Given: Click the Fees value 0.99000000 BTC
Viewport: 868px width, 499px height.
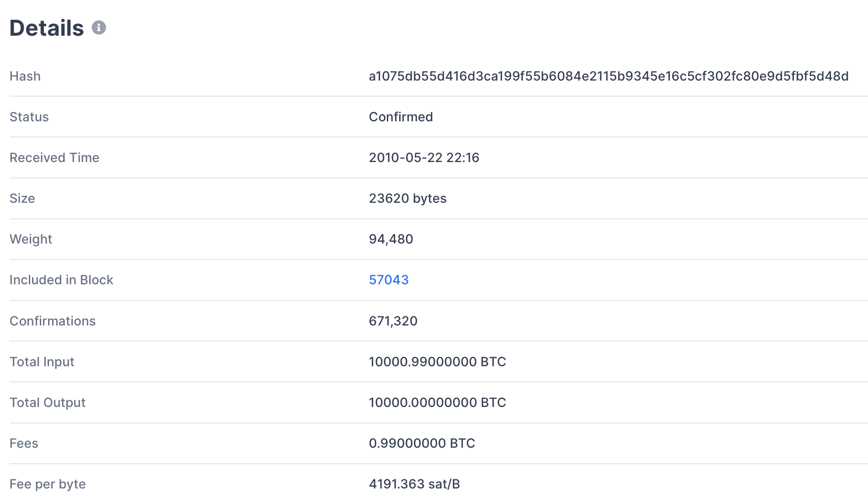Looking at the screenshot, I should (422, 443).
